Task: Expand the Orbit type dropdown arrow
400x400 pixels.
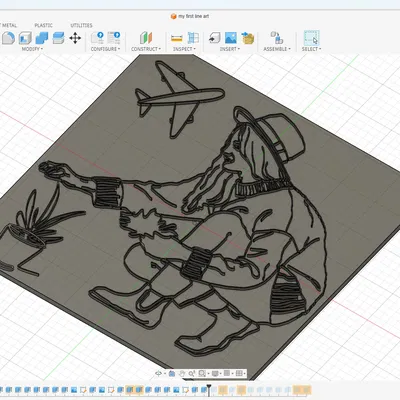Action: [x=164, y=374]
